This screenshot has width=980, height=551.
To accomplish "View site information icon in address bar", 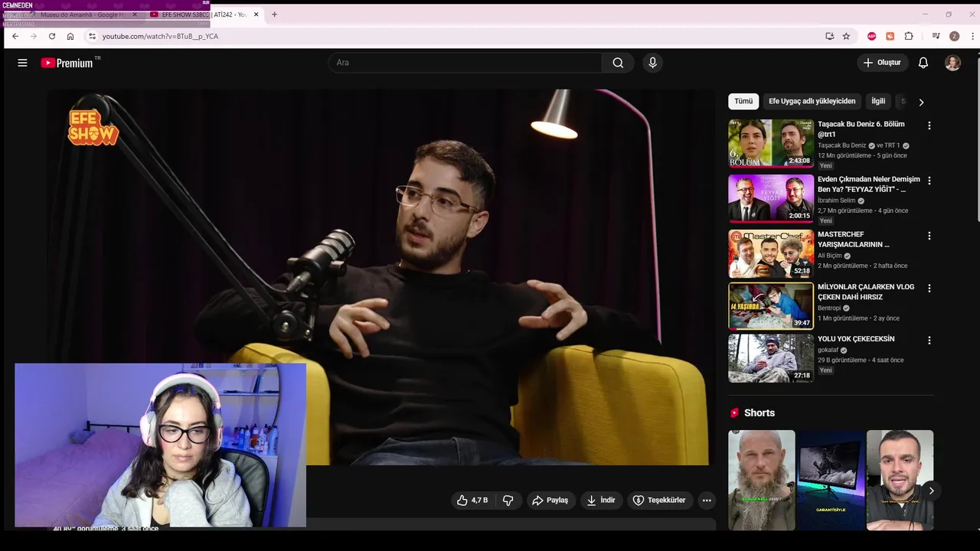I will click(x=92, y=36).
